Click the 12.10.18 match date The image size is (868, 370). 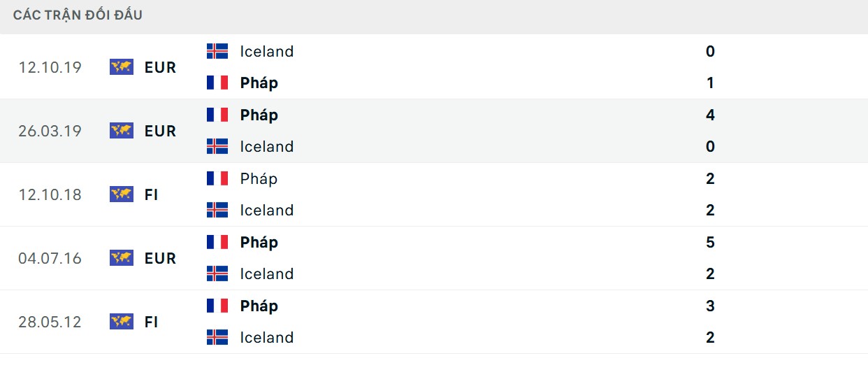(50, 194)
